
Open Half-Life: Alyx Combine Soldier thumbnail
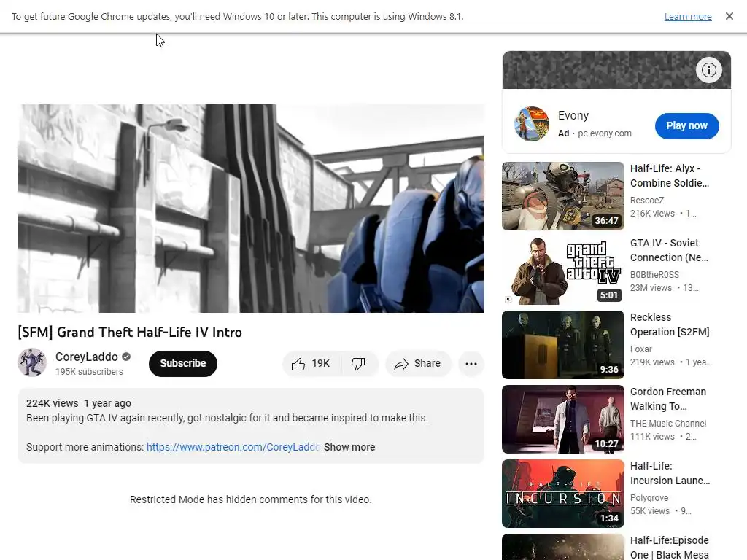coord(563,196)
